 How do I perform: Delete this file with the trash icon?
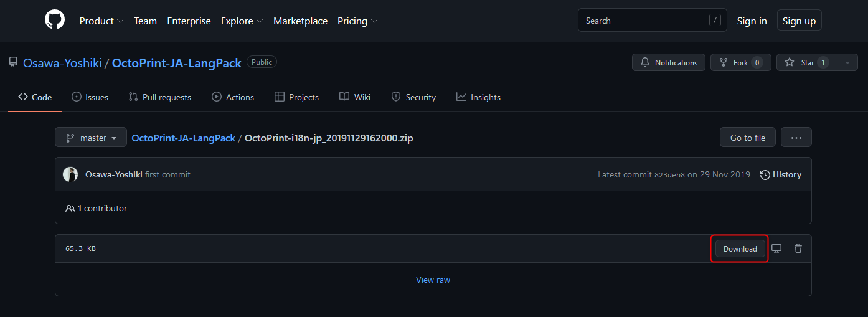click(798, 248)
